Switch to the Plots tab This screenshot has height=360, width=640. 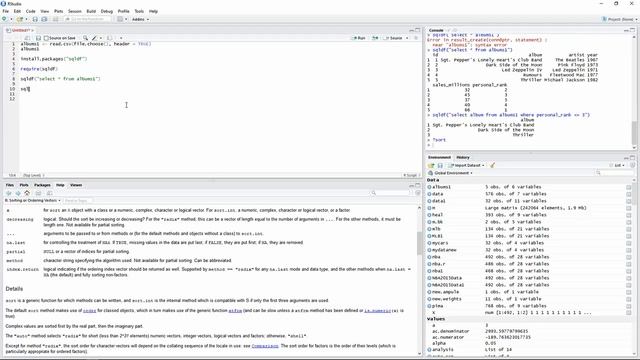(x=24, y=185)
